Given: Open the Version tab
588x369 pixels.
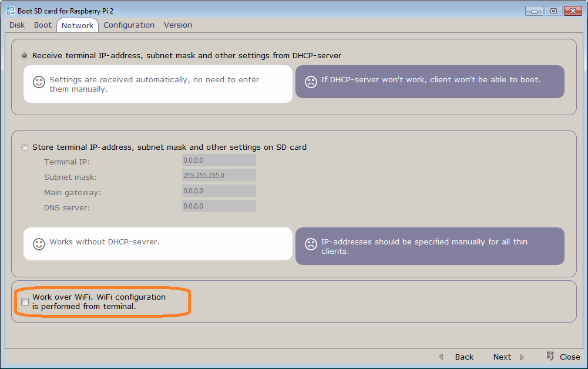Looking at the screenshot, I should [177, 25].
